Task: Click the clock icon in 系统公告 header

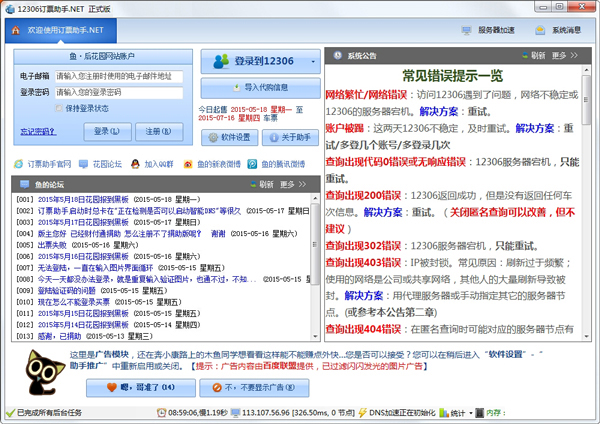Action: (x=338, y=55)
